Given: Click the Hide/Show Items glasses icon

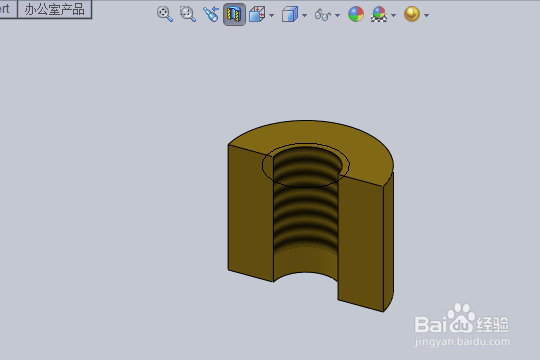Looking at the screenshot, I should pos(323,15).
